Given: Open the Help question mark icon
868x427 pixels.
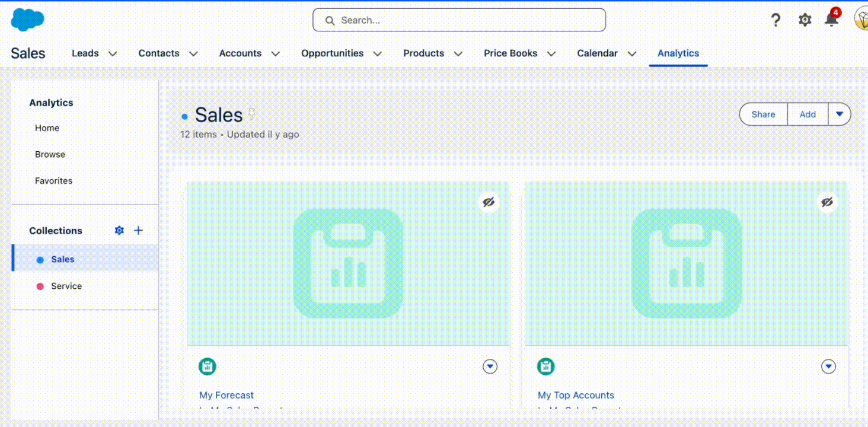Looking at the screenshot, I should [x=776, y=20].
